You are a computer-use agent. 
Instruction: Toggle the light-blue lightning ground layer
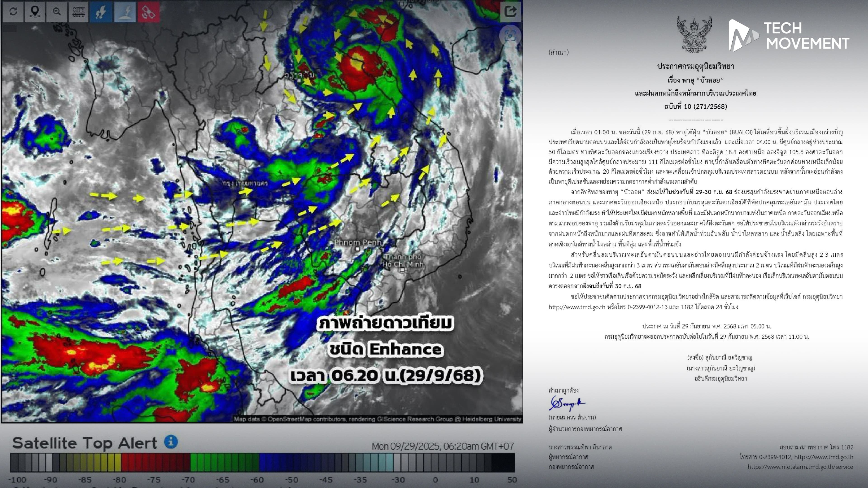point(125,12)
